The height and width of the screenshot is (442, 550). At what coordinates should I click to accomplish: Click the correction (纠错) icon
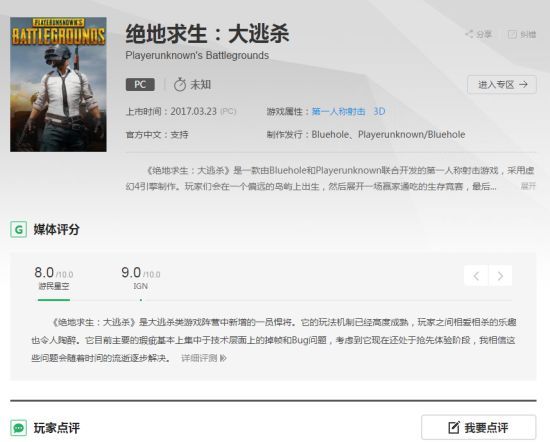(x=512, y=34)
